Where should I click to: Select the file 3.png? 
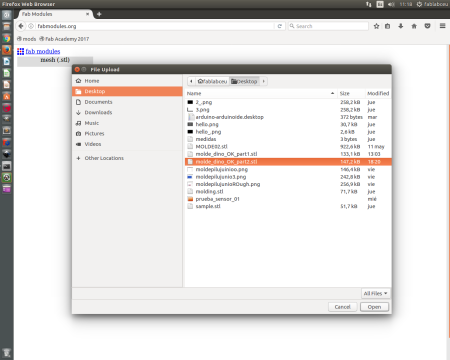[288, 110]
